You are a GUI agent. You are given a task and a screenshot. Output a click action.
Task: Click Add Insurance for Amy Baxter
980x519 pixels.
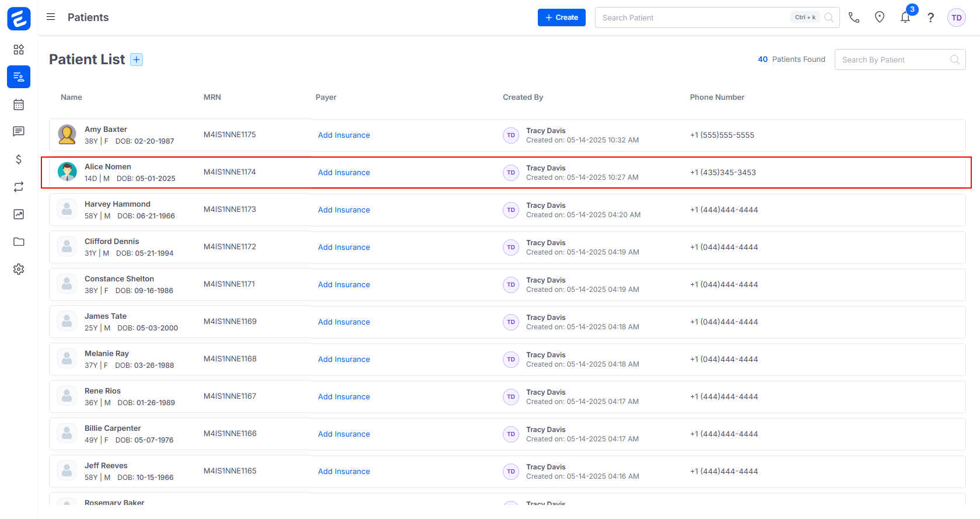point(344,135)
